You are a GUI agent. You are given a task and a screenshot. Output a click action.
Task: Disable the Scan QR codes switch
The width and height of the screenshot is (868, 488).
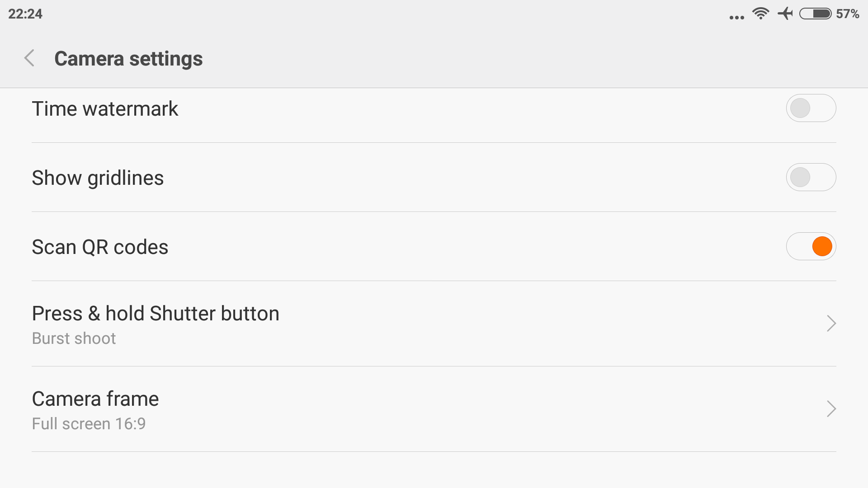811,246
